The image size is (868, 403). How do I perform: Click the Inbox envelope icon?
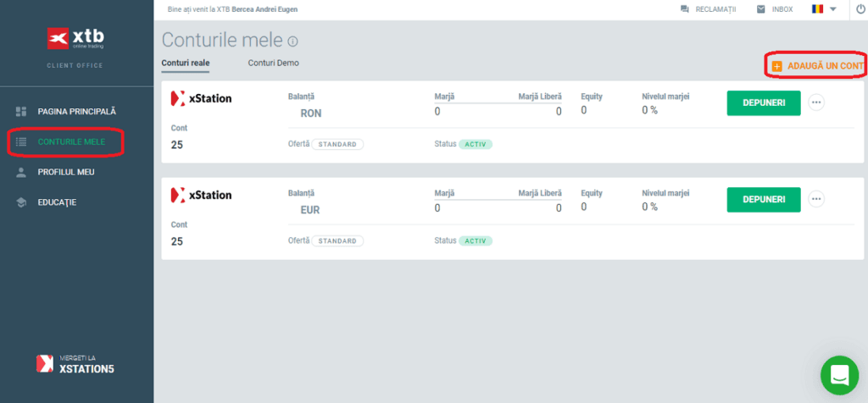tap(760, 9)
